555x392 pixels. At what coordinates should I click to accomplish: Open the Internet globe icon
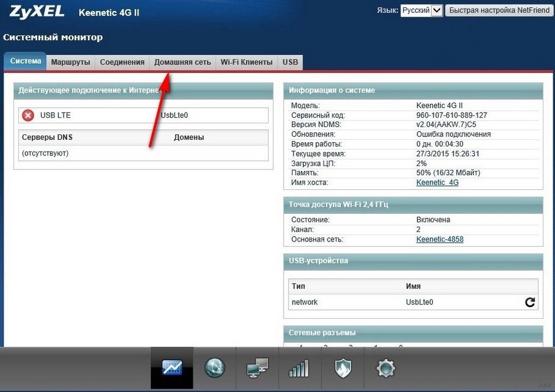(x=215, y=368)
